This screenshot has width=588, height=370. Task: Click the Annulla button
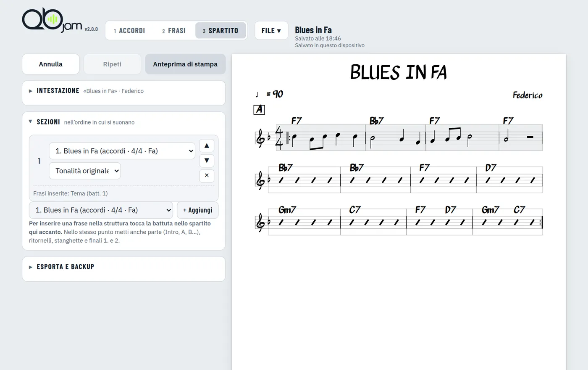[51, 64]
